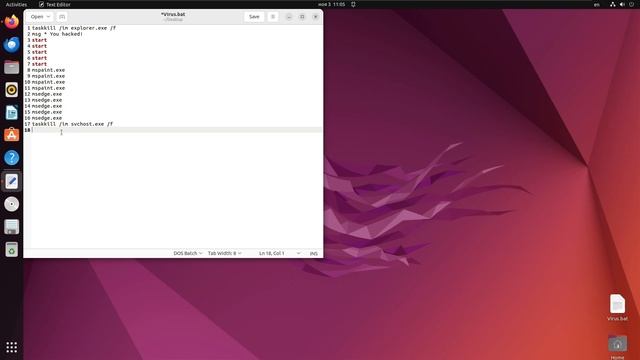Click the new document tab icon

pyautogui.click(x=62, y=17)
